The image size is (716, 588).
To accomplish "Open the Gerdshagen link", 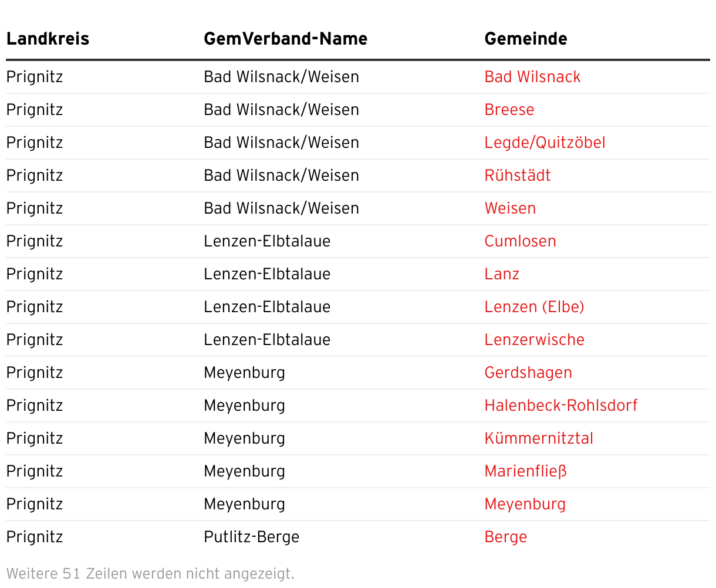I will point(528,373).
